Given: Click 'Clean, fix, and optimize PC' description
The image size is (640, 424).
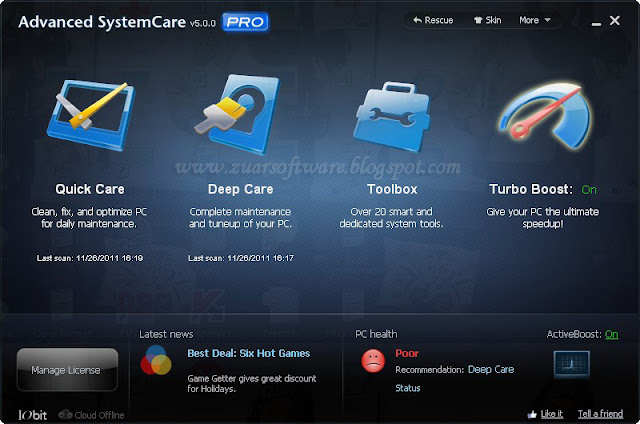Looking at the screenshot, I should click(x=89, y=218).
